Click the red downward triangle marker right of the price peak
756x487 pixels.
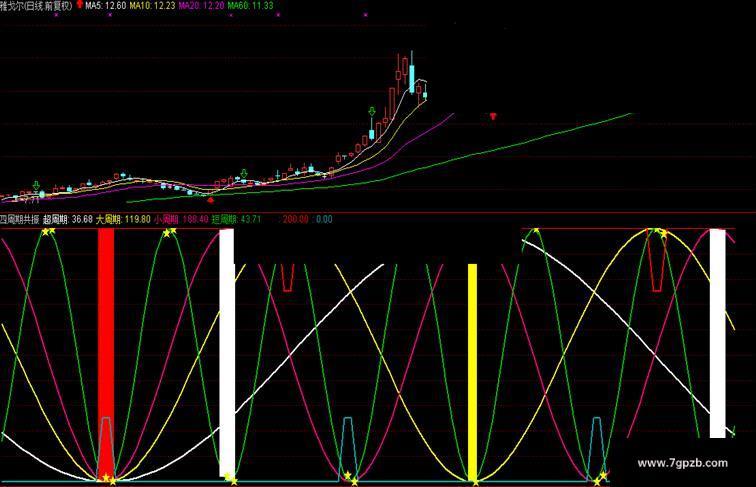coord(493,116)
